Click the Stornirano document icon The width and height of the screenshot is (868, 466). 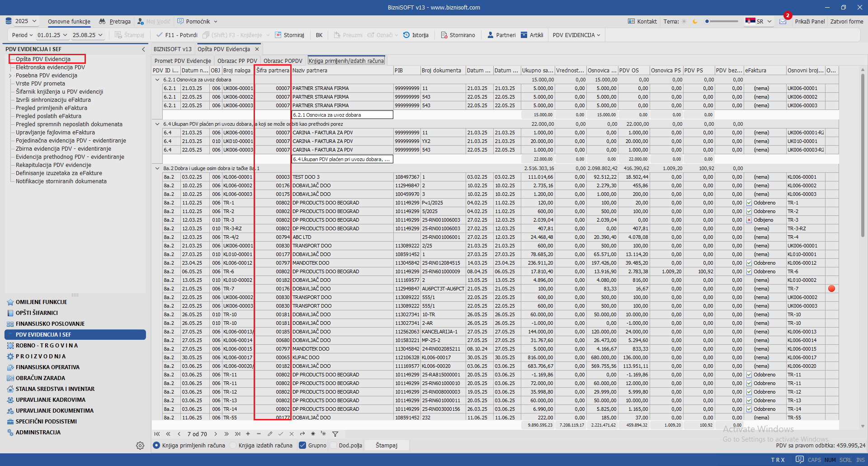(x=444, y=35)
